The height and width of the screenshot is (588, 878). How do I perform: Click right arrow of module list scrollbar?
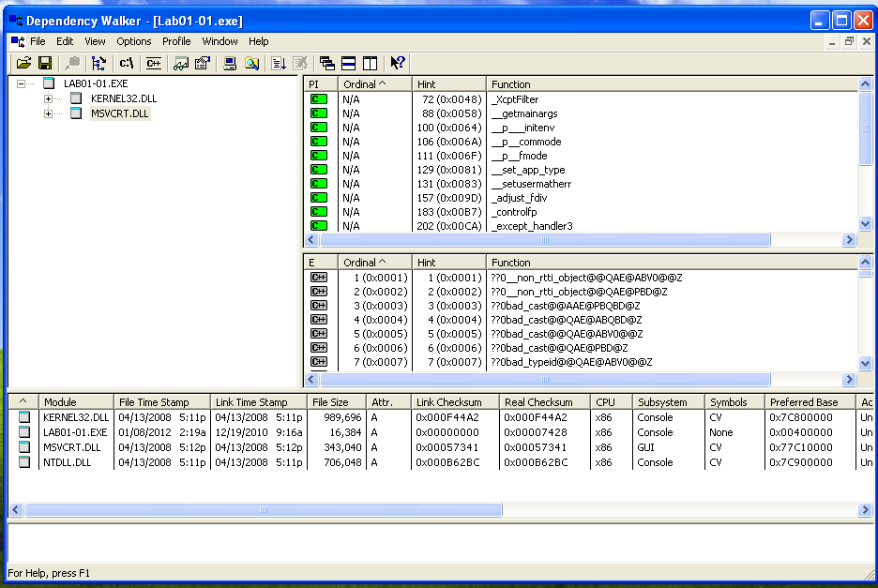(x=865, y=509)
